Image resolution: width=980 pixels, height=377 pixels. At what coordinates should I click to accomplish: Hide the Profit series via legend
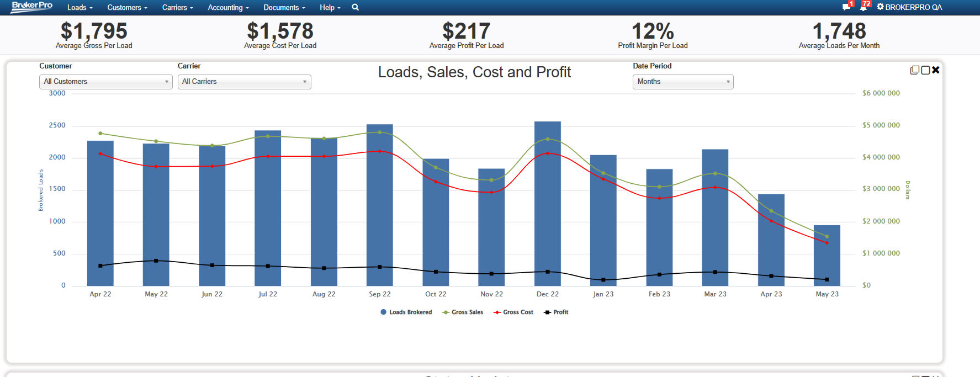click(x=556, y=312)
